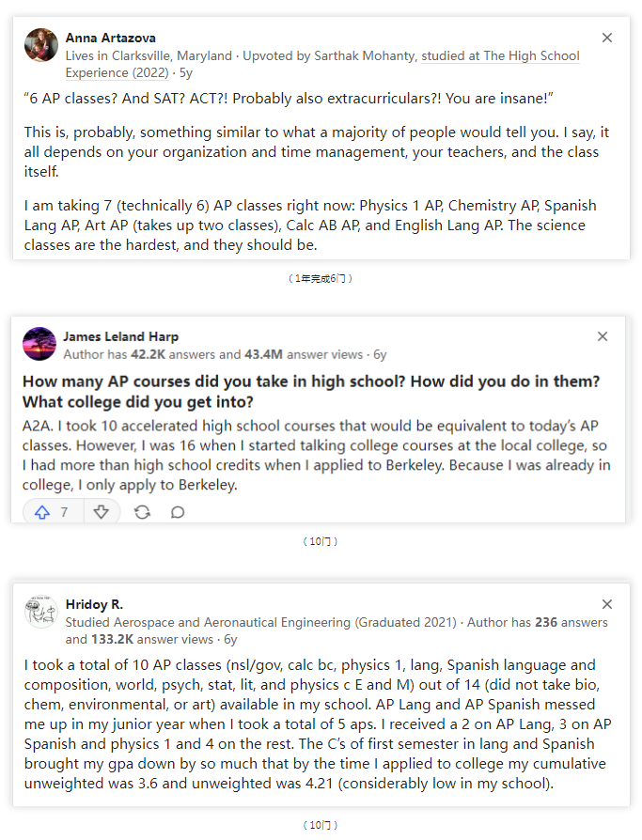Downvote James Leland Harp's answer

102,513
